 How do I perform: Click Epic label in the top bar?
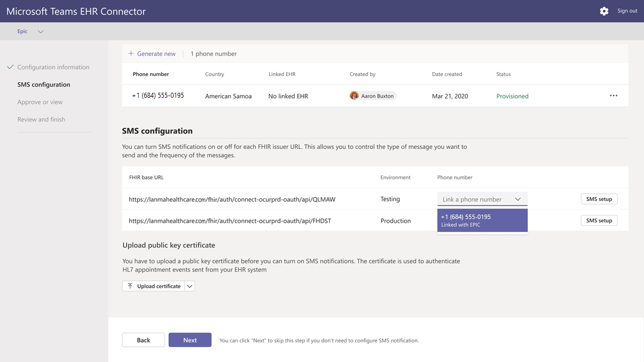pos(22,31)
